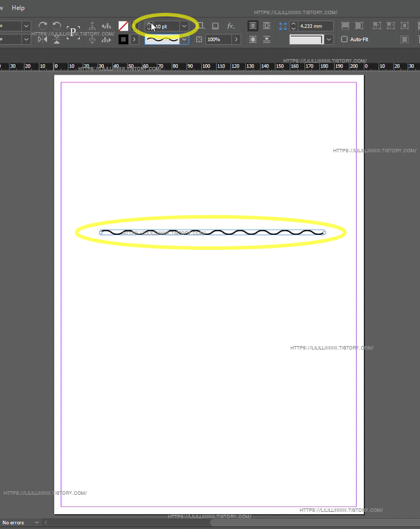The width and height of the screenshot is (420, 529).
Task: Open the Help menu
Action: click(18, 7)
